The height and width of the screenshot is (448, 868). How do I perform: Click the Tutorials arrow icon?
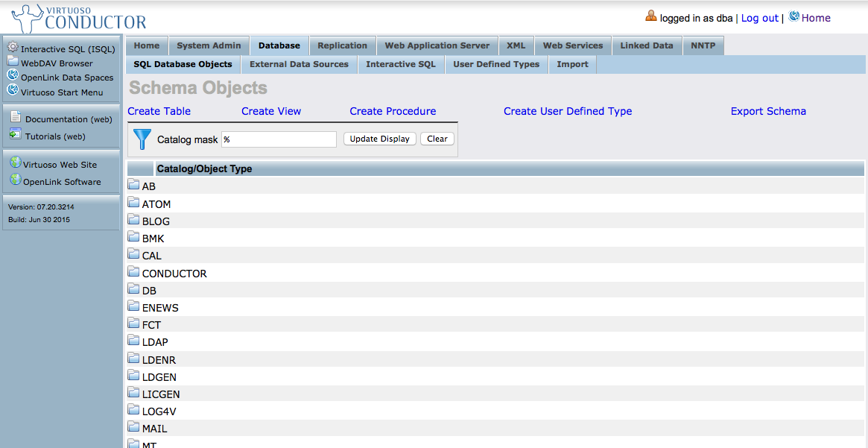16,135
